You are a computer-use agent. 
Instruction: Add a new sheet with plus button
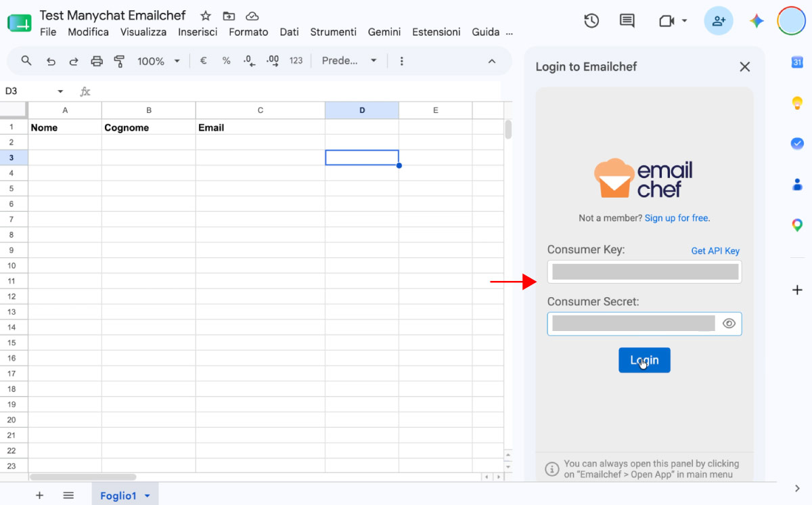point(39,496)
